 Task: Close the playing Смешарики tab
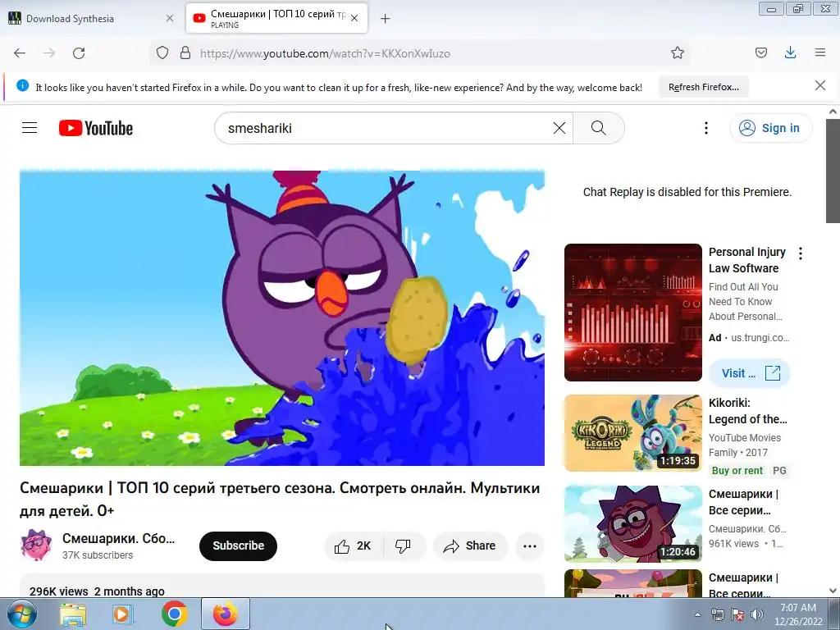(x=354, y=18)
